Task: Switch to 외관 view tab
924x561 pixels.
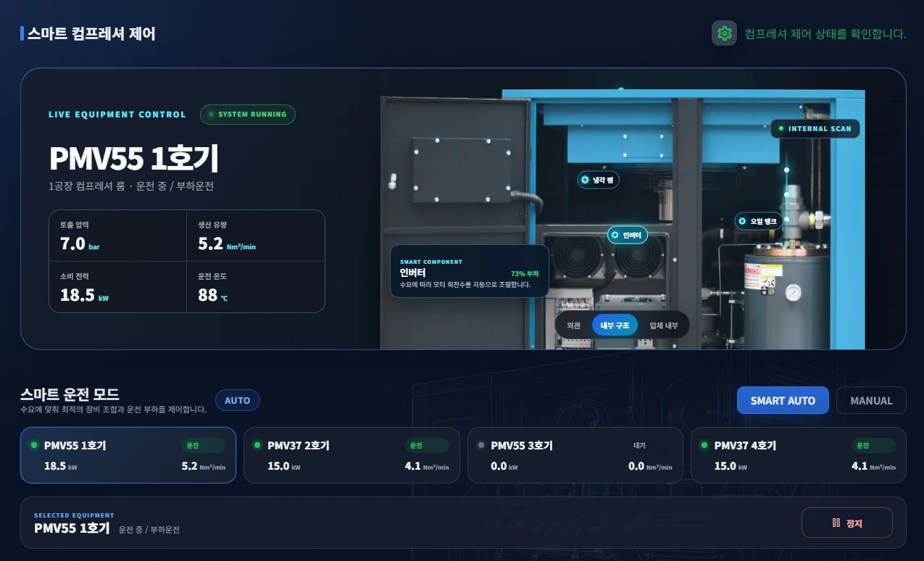Action: [x=574, y=325]
